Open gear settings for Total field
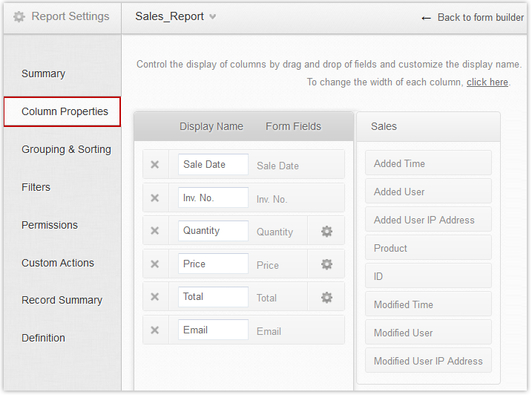This screenshot has width=532, height=395. tap(326, 298)
